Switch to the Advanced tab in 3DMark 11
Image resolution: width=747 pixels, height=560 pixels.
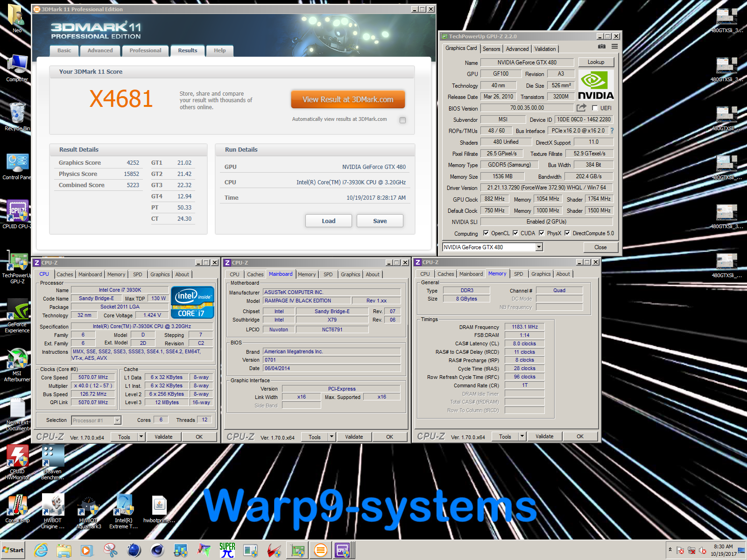coord(100,50)
